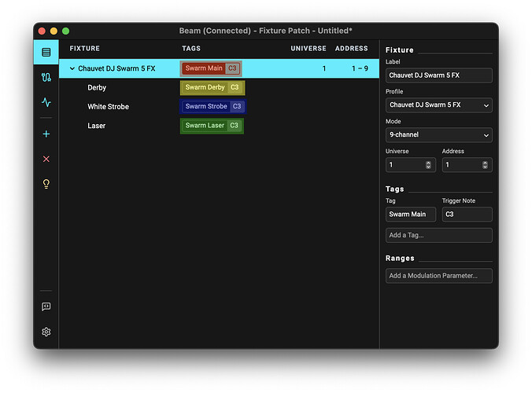Viewport: 532px width, 393px height.
Task: Open the feedback chat bubble icon
Action: pyautogui.click(x=46, y=307)
